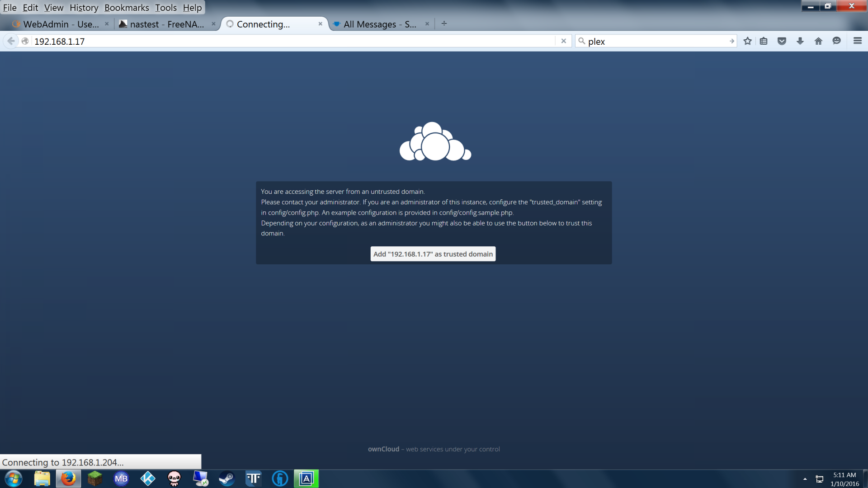Screen dimensions: 868x488
Task: Open the Firefox hamburger menu
Action: [857, 41]
